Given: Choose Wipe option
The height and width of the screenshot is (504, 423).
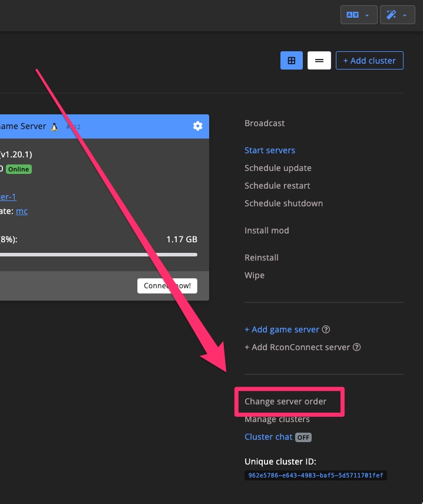Looking at the screenshot, I should click(x=255, y=275).
